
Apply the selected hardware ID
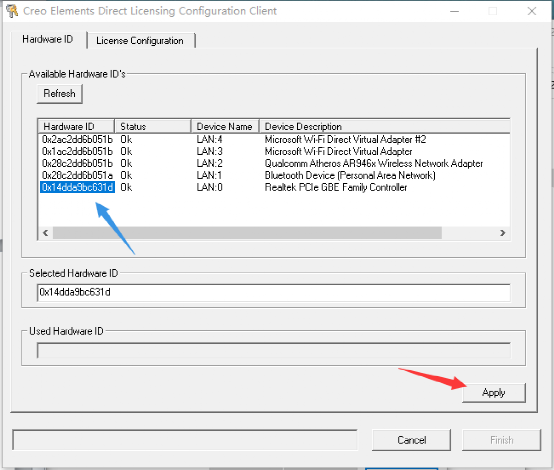(494, 393)
